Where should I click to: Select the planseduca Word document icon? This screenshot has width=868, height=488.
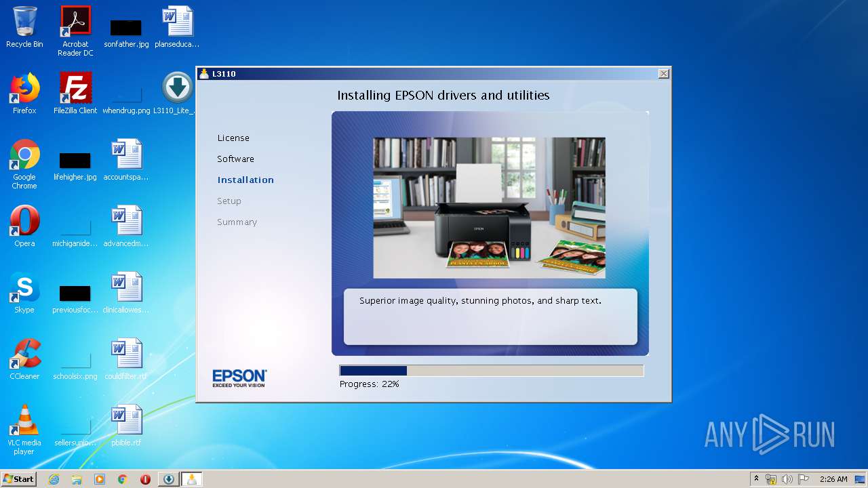coord(177,27)
